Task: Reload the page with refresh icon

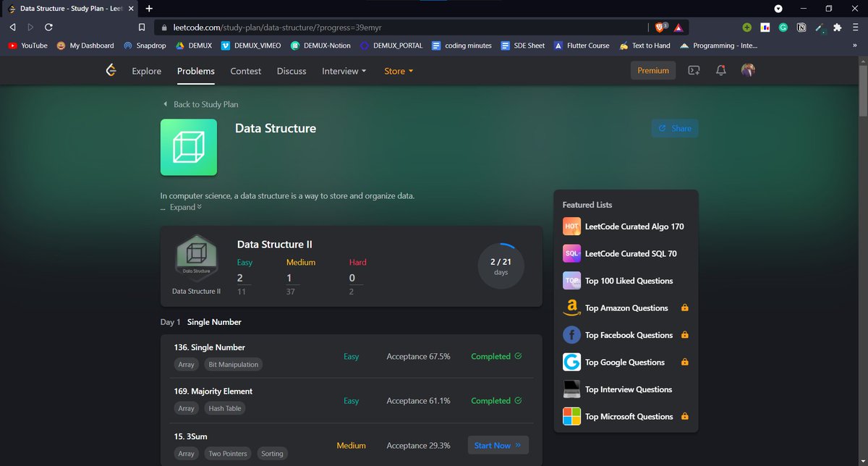Action: tap(48, 27)
